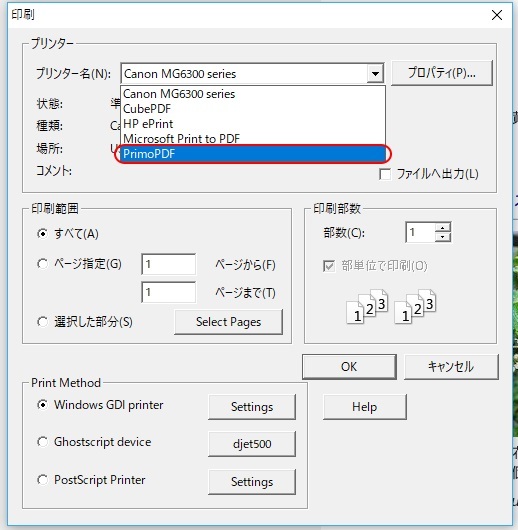Select 選択した部分(S) radio button

point(42,321)
